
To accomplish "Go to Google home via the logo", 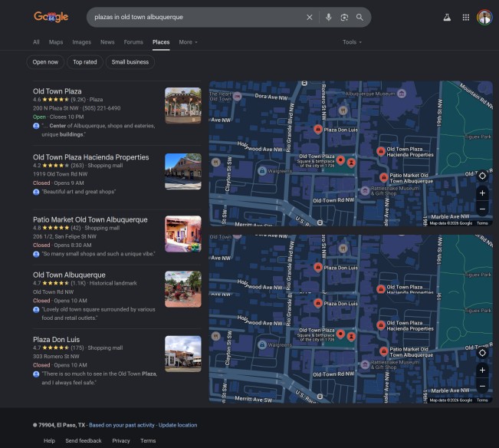I will (x=51, y=17).
